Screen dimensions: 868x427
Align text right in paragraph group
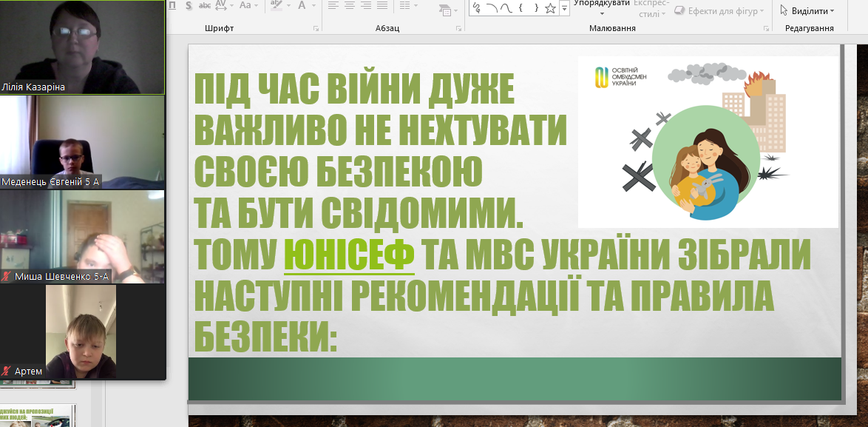click(366, 5)
